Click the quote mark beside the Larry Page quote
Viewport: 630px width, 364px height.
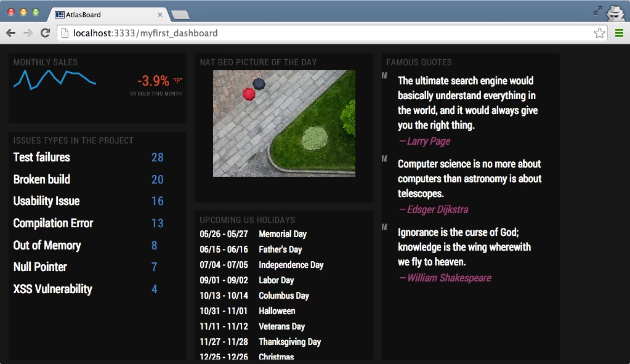pos(384,75)
